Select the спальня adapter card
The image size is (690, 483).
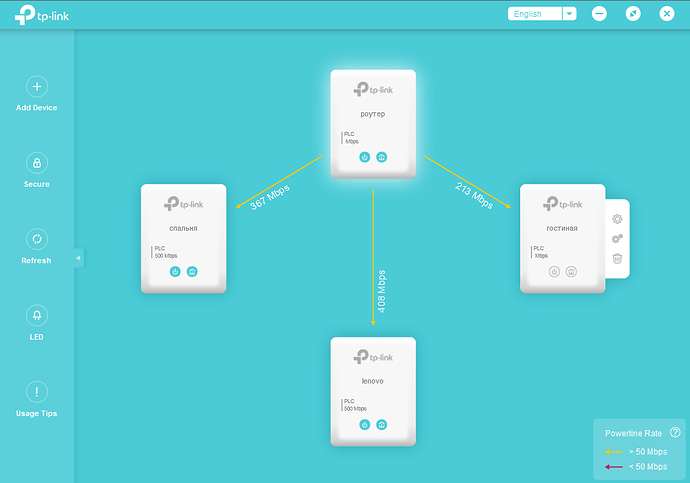coord(184,238)
